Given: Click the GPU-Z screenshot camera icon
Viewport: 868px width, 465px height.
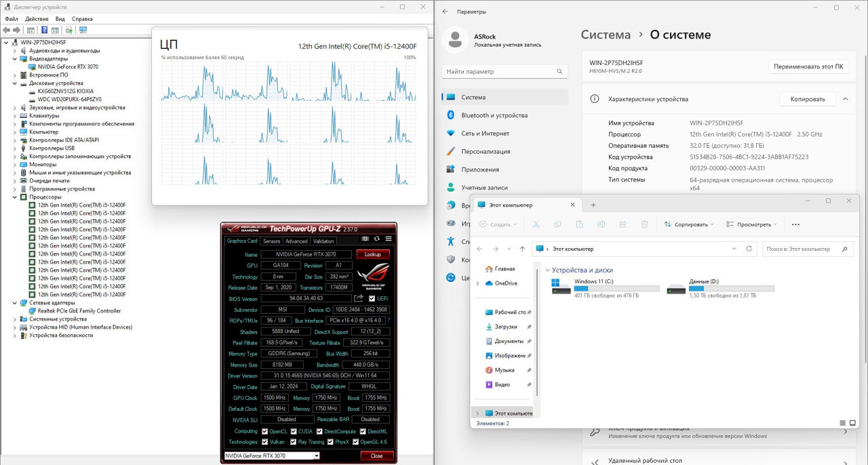Looking at the screenshot, I should point(366,239).
